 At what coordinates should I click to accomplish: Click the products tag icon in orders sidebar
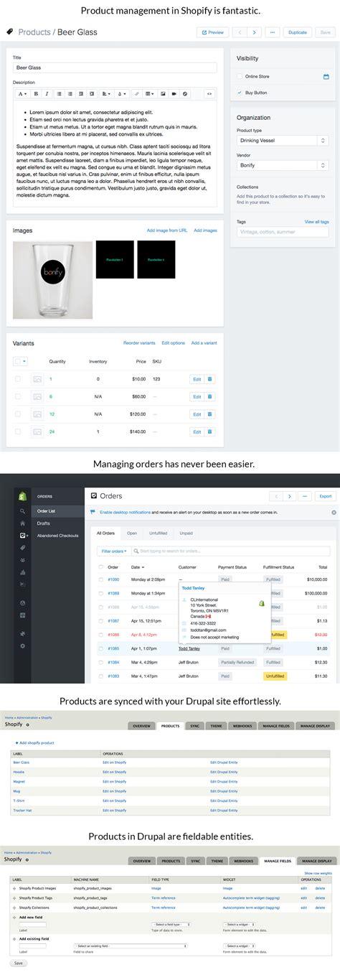point(22,548)
